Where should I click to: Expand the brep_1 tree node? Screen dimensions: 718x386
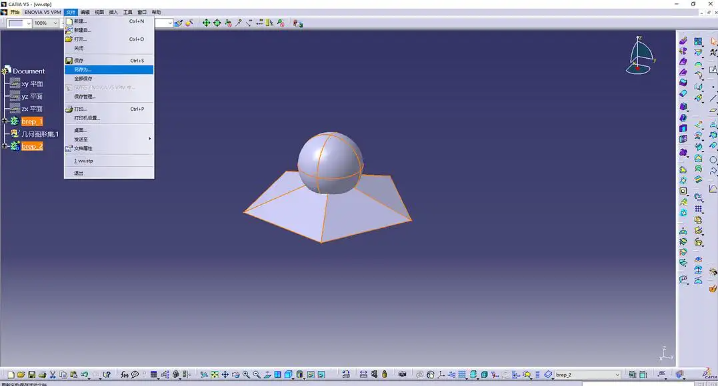tap(5, 121)
